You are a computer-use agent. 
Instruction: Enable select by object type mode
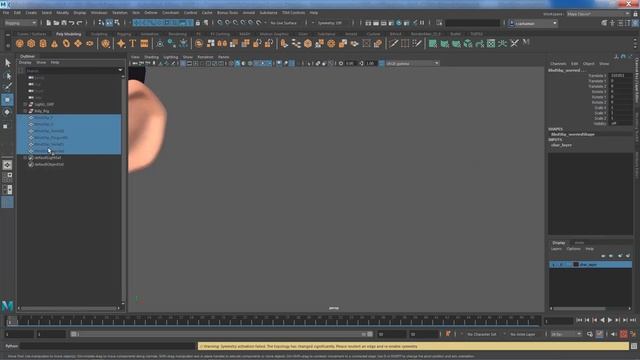coord(109,23)
